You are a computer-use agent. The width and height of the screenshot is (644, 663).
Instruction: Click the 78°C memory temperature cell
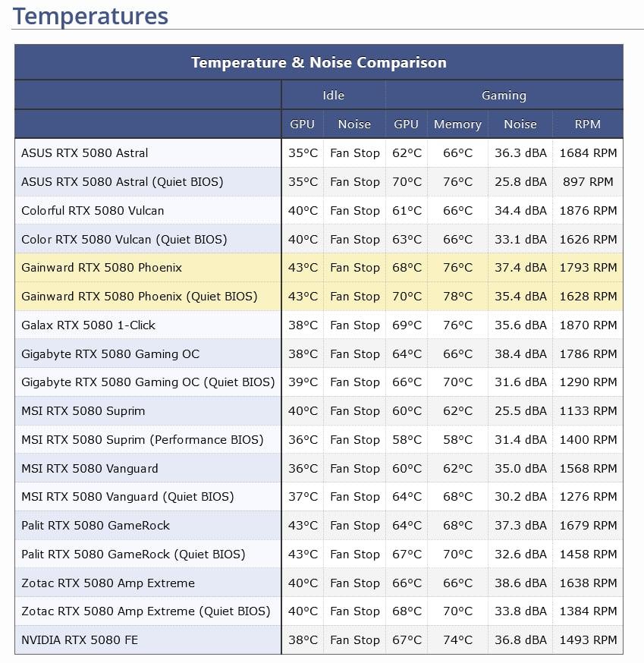point(457,297)
